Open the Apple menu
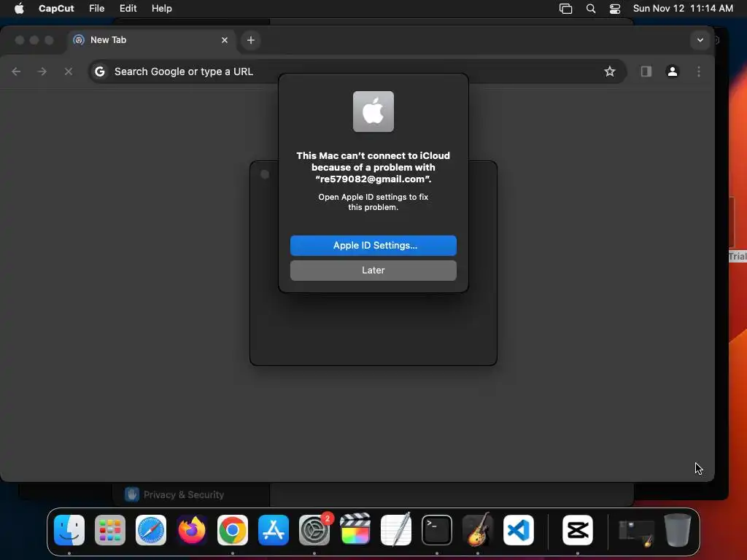Viewport: 747px width, 560px height. click(x=19, y=9)
